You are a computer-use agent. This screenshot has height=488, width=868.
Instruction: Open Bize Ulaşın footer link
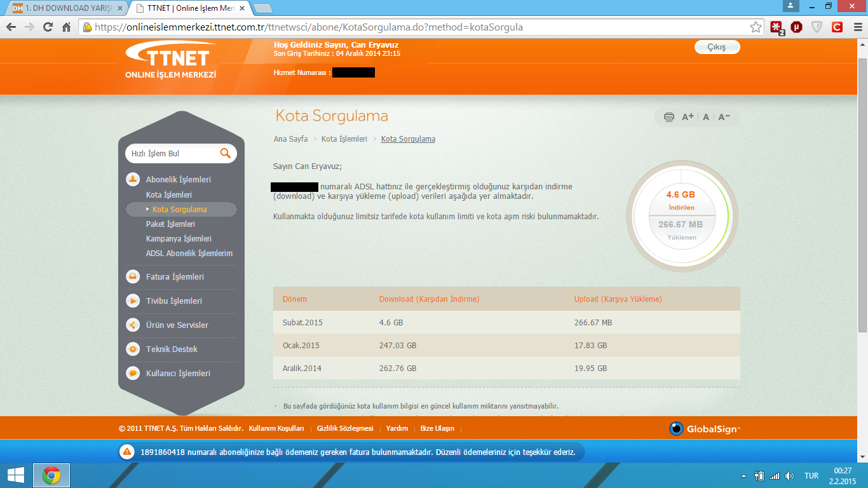pyautogui.click(x=437, y=428)
